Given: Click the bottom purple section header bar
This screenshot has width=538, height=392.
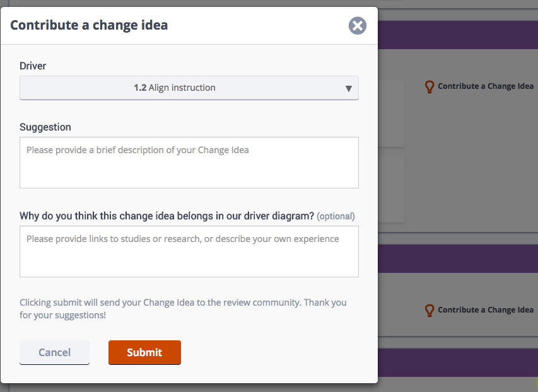Looking at the screenshot, I should point(458,362).
